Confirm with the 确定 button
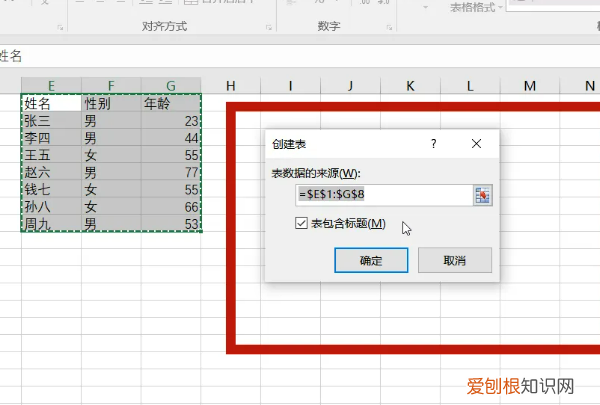Screen dimensions: 600x405 click(371, 260)
